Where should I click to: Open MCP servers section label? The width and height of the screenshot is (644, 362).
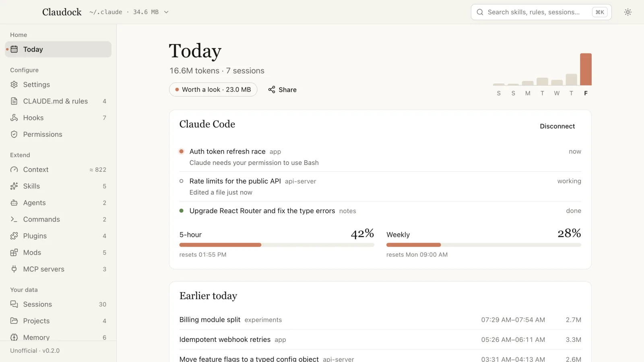[44, 269]
